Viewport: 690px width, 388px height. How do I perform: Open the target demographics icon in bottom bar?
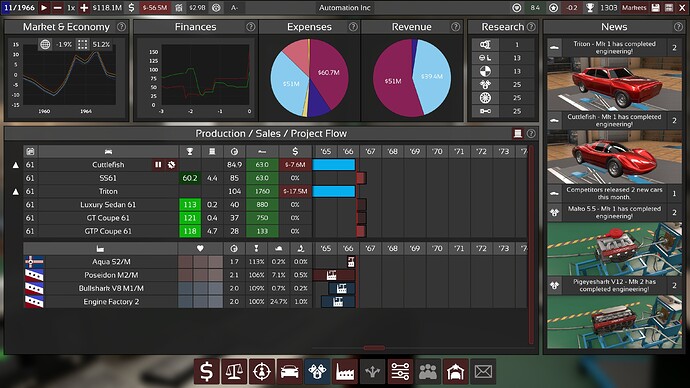click(x=262, y=372)
